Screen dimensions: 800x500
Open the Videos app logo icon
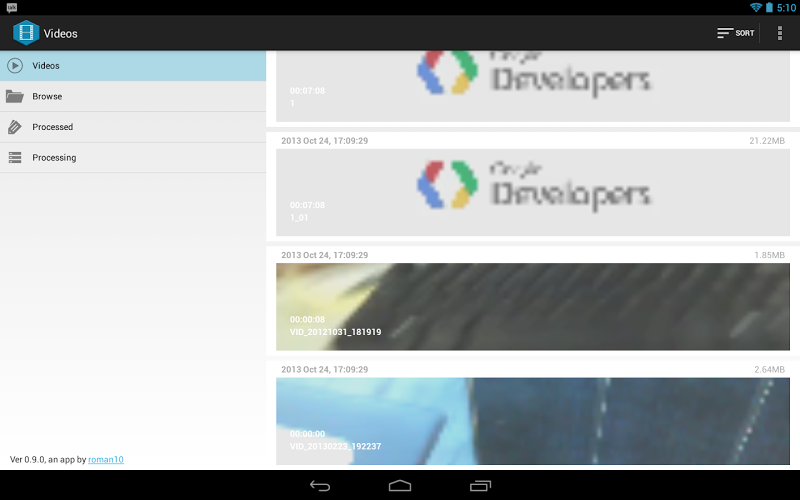(26, 33)
